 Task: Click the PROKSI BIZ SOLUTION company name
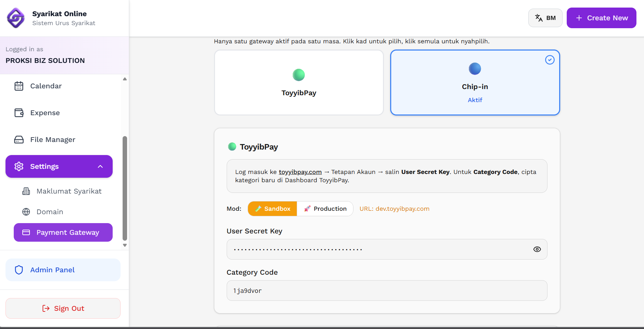coord(45,61)
